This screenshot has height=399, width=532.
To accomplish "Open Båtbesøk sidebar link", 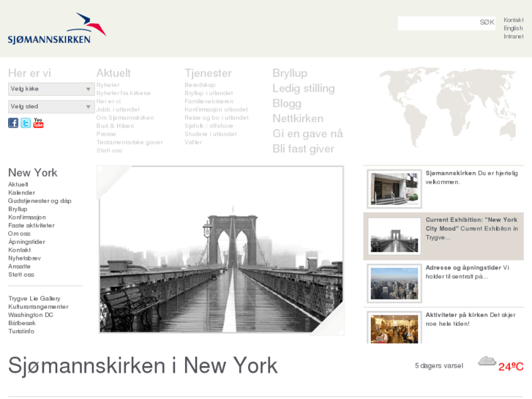I will 22,323.
